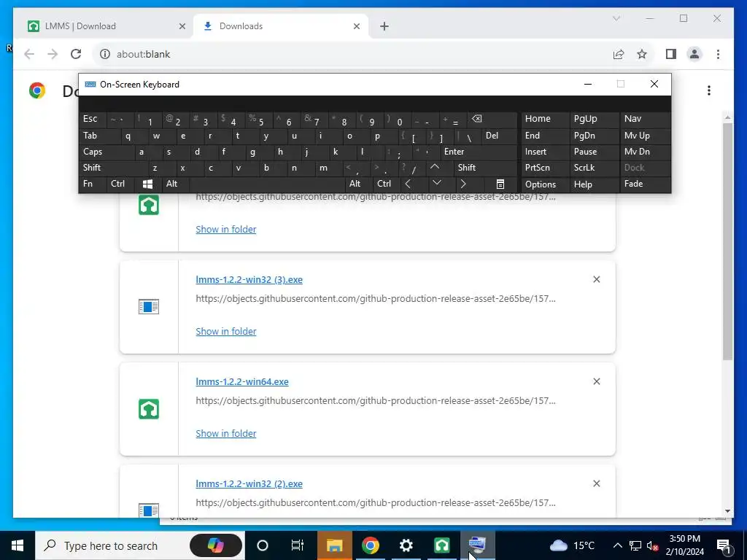747x560 pixels.
Task: Remove lmms-1.2.2-win32 (3).exe from list
Action: pos(597,279)
